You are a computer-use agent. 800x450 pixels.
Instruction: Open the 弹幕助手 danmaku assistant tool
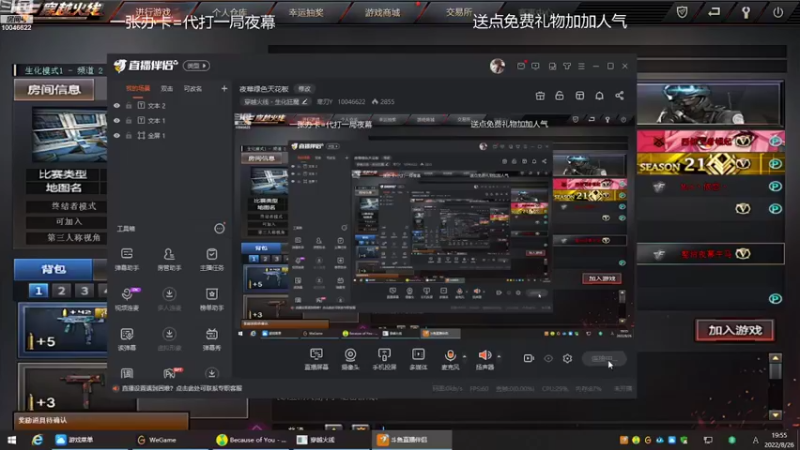[127, 258]
